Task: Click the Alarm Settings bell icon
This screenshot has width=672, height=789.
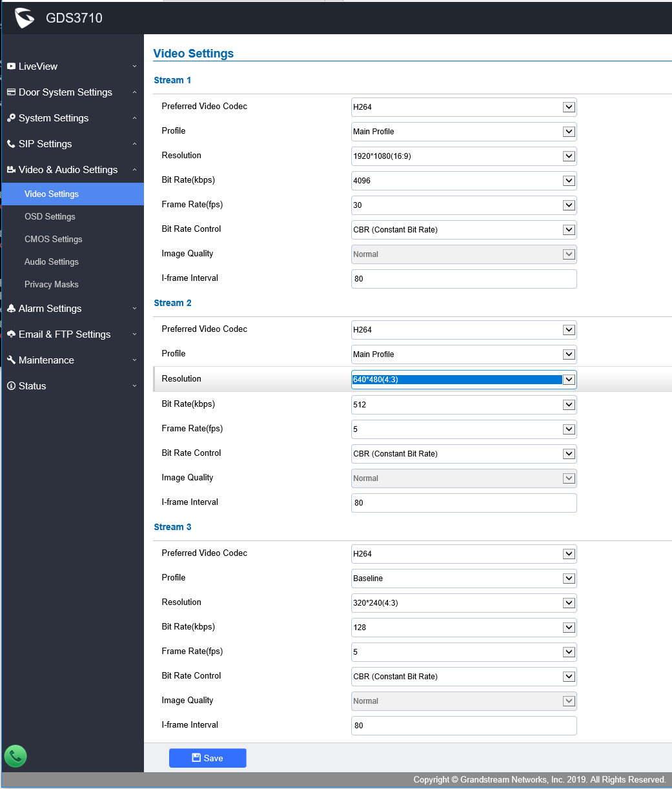Action: 11,309
